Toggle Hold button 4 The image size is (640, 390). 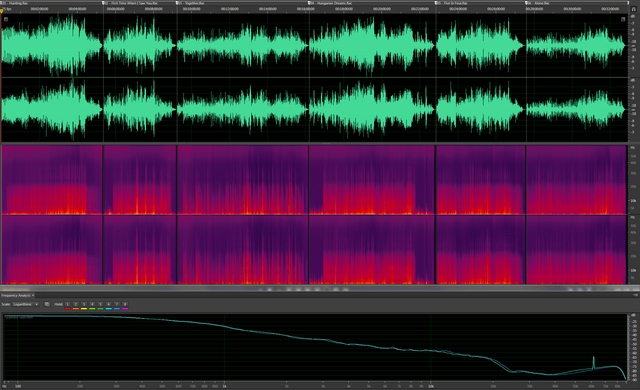coord(92,304)
